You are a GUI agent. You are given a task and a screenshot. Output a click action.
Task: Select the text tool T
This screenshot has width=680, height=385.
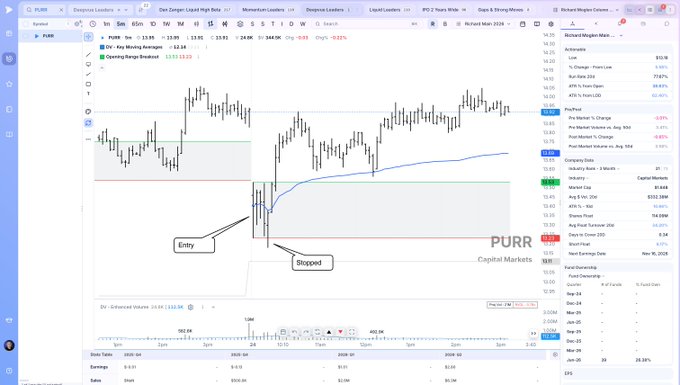tap(88, 94)
